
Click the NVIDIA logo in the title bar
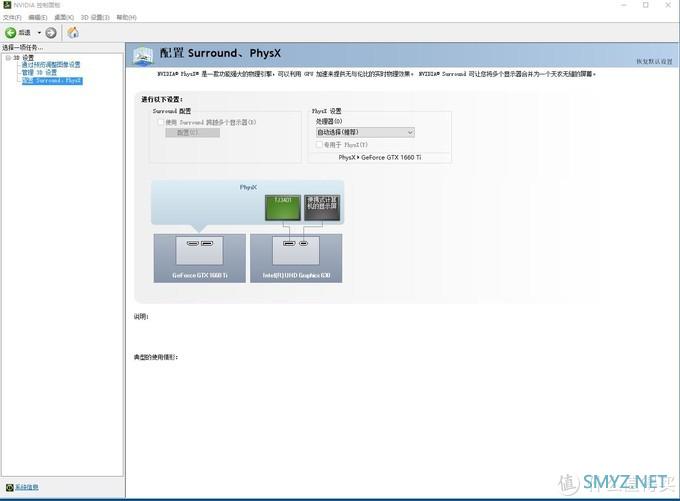(7, 5)
